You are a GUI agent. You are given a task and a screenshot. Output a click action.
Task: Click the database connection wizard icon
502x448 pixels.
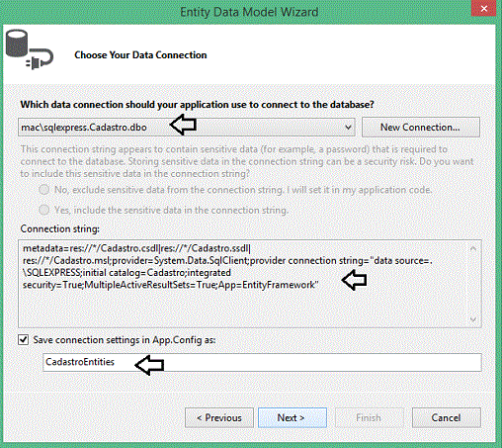[29, 49]
